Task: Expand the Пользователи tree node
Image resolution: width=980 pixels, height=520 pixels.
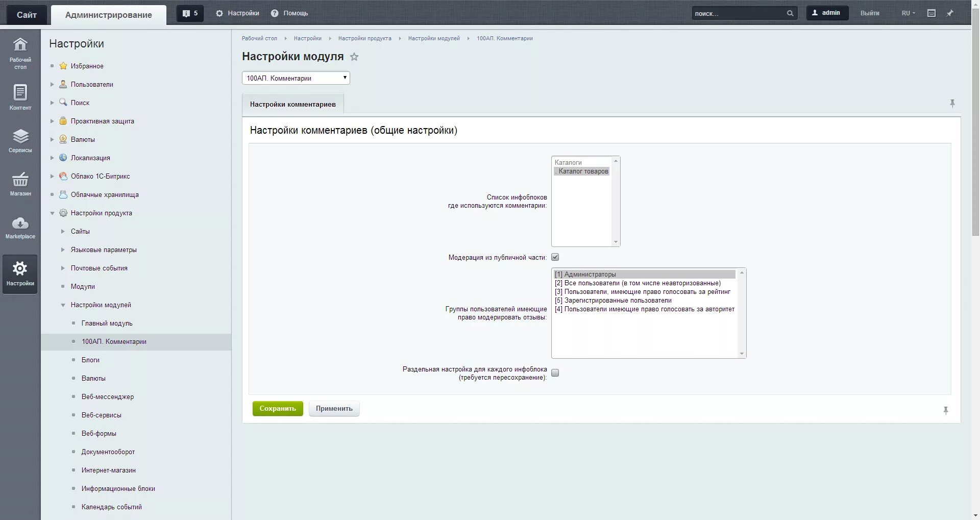Action: 52,84
